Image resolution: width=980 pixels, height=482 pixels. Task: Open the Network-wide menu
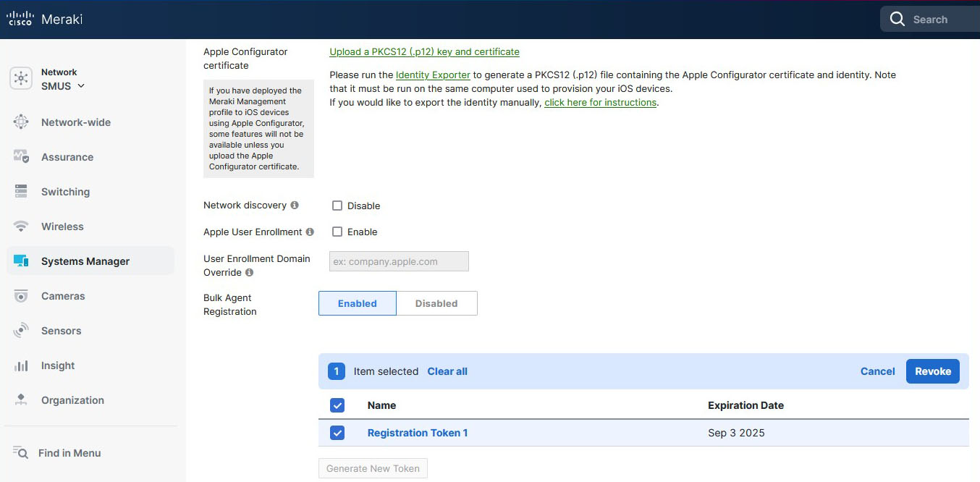click(76, 122)
